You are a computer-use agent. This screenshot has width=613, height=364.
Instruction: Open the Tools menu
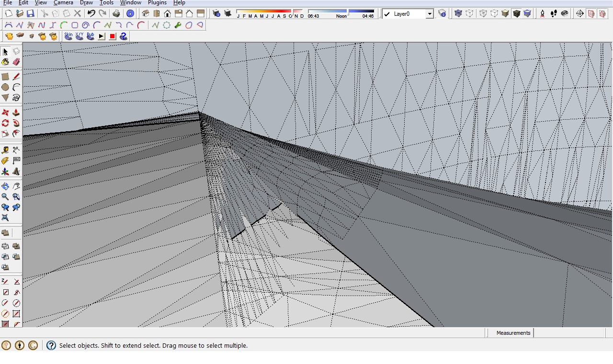click(x=106, y=3)
